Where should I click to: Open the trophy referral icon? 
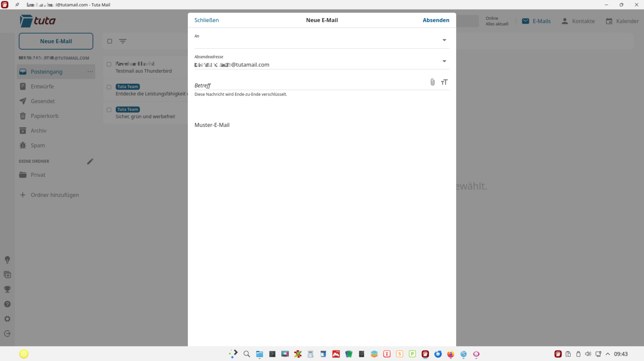point(7,289)
